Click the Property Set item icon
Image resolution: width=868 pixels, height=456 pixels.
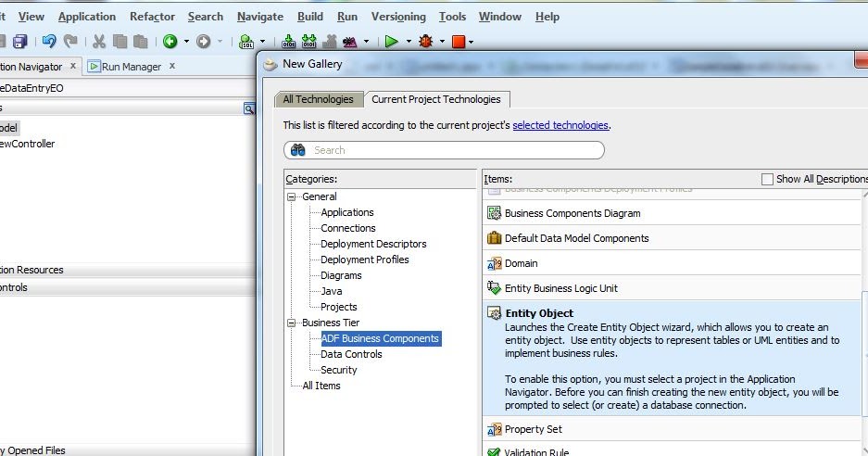click(494, 429)
